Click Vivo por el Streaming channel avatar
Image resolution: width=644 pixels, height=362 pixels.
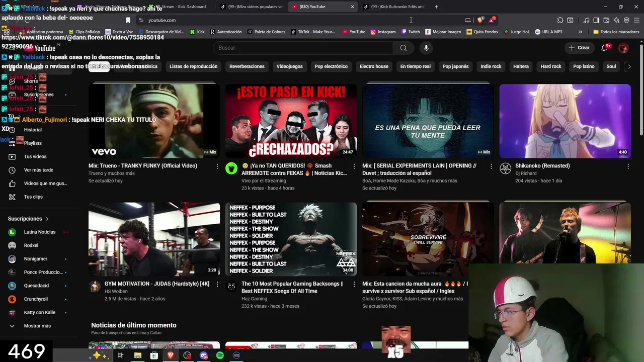click(x=231, y=168)
